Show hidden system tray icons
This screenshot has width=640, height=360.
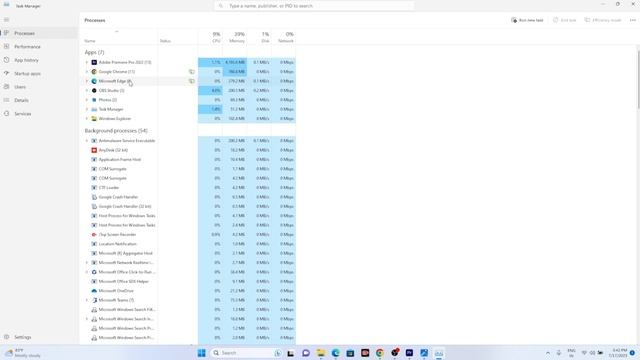[x=548, y=353]
